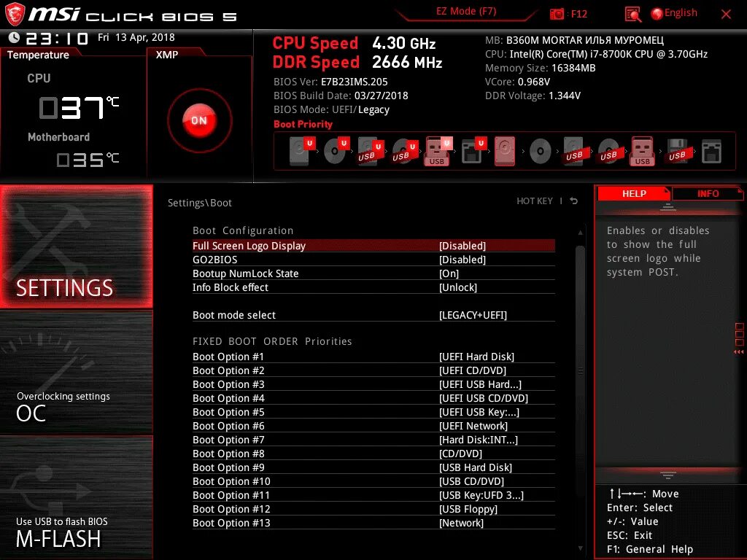Open the English language selector

coord(675,13)
